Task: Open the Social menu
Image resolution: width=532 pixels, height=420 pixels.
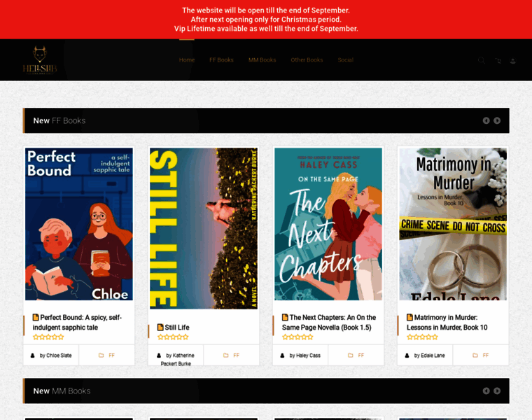Action: point(345,60)
